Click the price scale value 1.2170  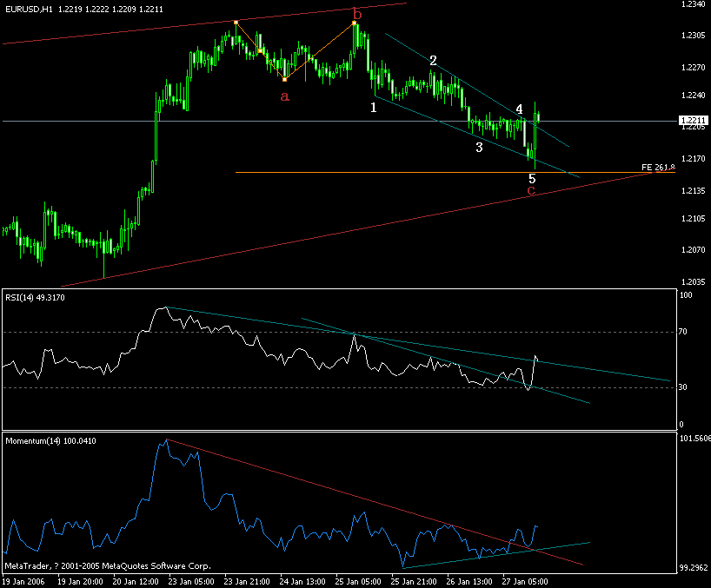point(694,159)
